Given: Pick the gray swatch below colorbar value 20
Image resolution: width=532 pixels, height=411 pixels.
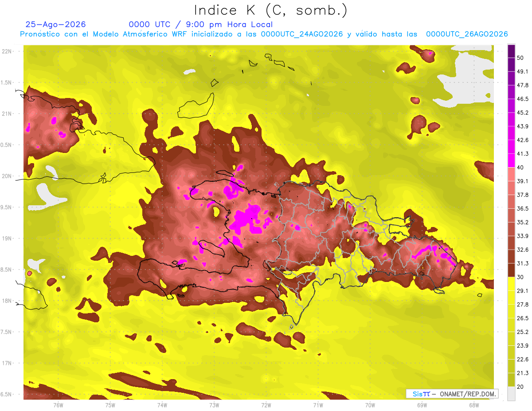Looking at the screenshot, I should click(x=511, y=393).
